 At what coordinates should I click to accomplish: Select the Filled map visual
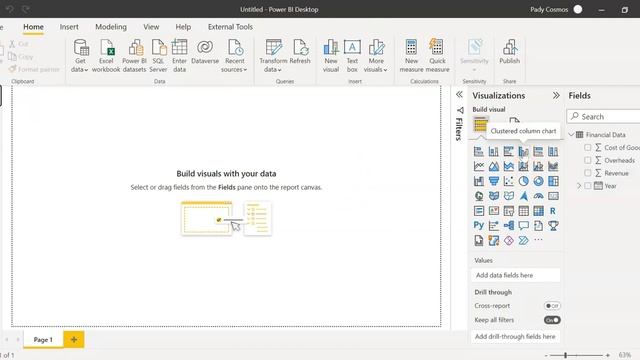pyautogui.click(x=493, y=196)
